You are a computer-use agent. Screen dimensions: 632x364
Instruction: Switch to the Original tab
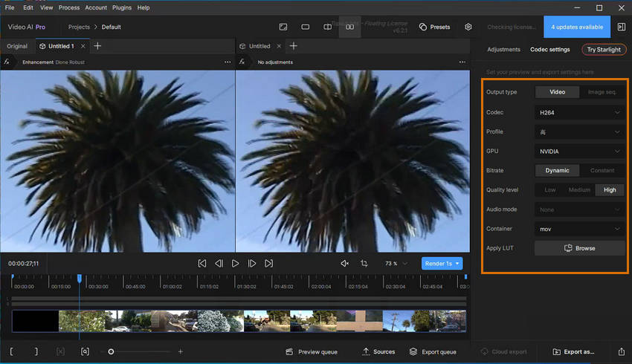[17, 46]
